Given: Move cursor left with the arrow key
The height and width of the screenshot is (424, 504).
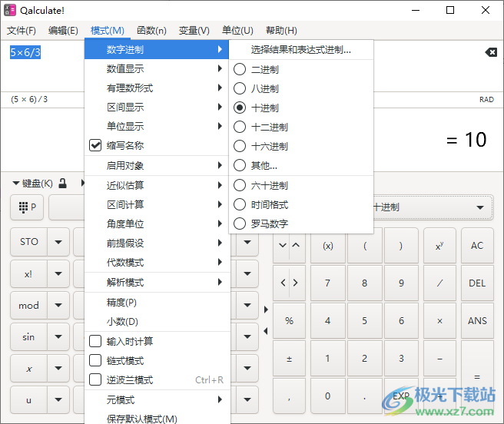Looking at the screenshot, I should coord(283,283).
